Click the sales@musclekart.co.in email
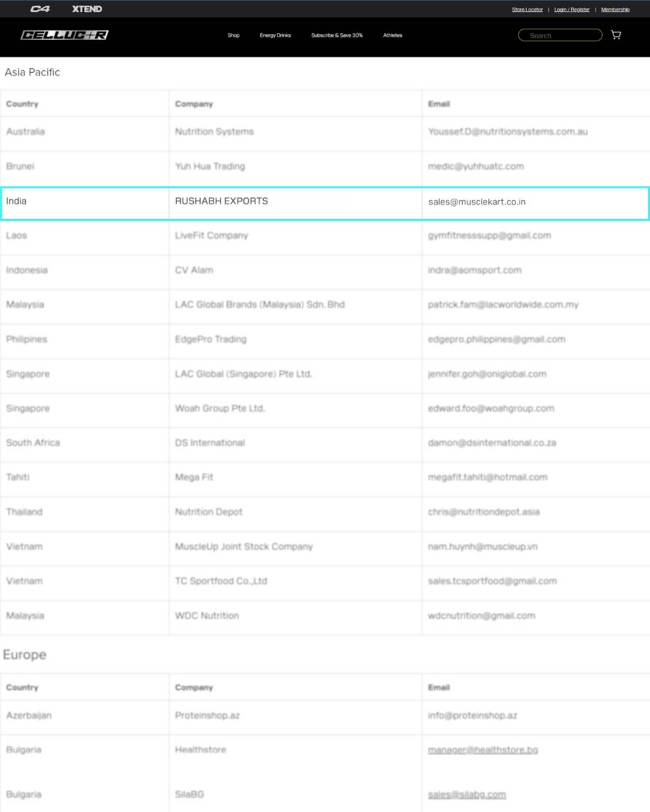Screen dimensions: 650x812 [x=477, y=202]
